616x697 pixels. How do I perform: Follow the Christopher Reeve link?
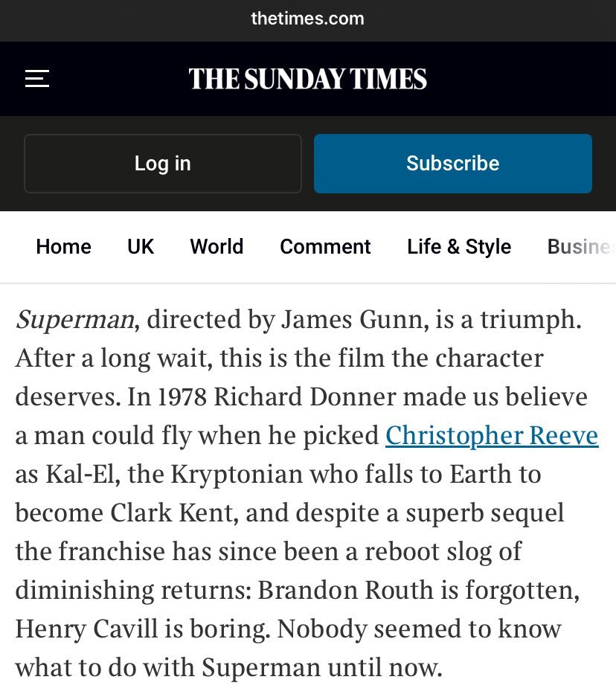[x=492, y=435]
